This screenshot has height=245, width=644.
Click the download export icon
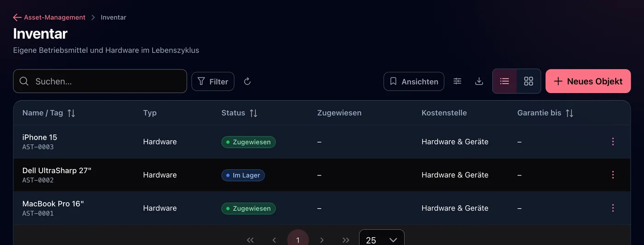[479, 81]
